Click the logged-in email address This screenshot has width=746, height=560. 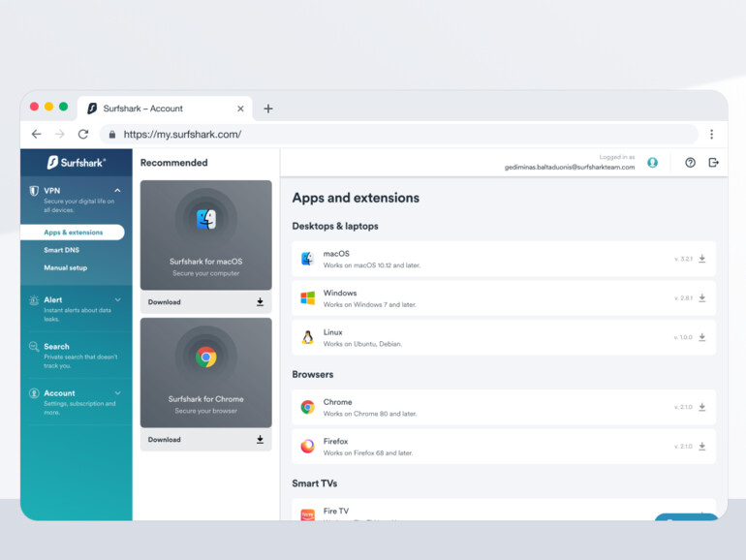point(570,167)
